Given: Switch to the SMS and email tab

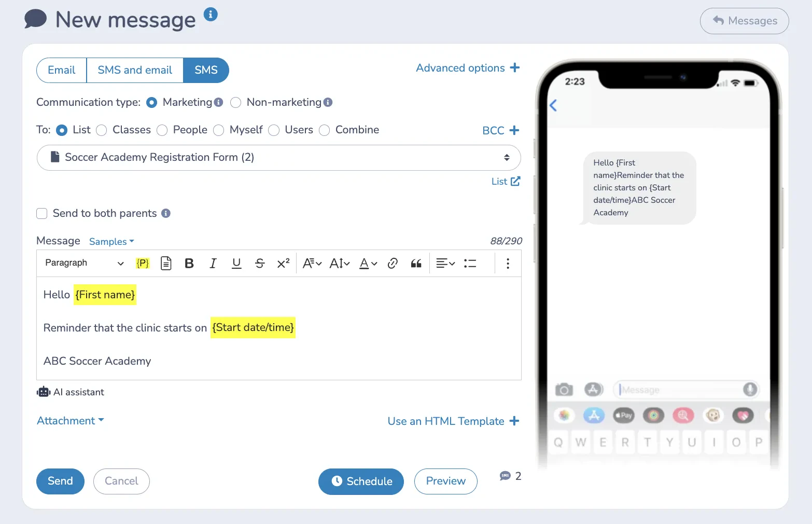Looking at the screenshot, I should pos(135,70).
